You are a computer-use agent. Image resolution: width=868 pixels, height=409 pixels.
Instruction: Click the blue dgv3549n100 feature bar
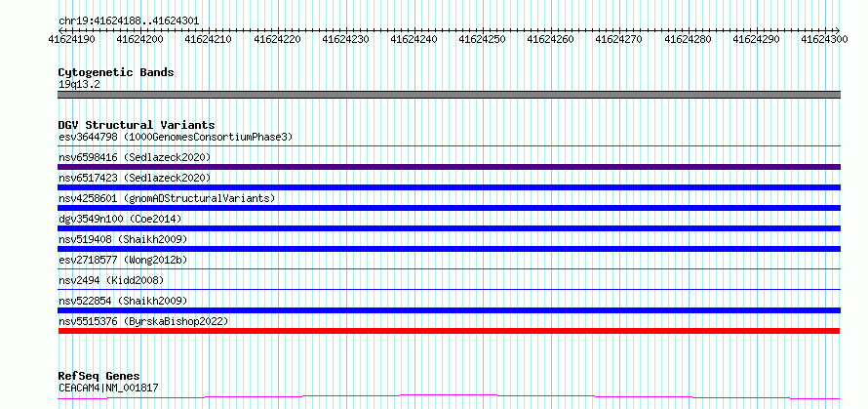click(x=449, y=228)
